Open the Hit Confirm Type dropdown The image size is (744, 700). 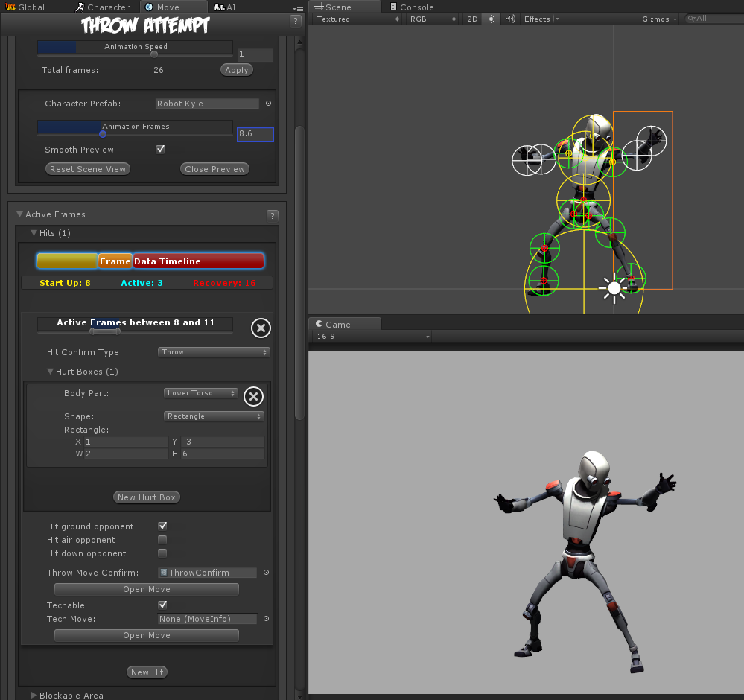click(214, 351)
